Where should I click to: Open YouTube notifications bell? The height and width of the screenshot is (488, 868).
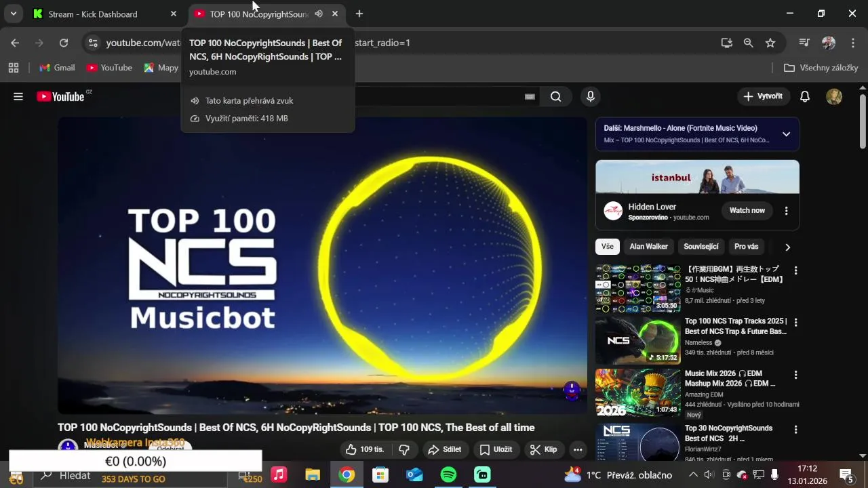(x=805, y=96)
